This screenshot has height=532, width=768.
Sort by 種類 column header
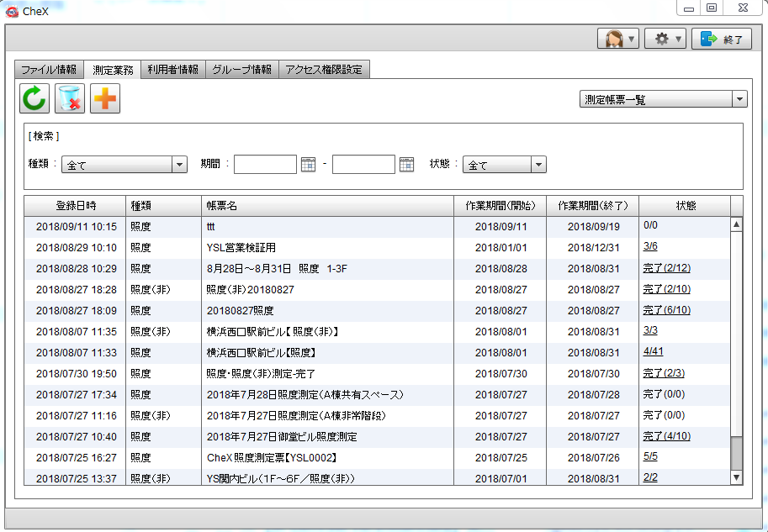163,206
